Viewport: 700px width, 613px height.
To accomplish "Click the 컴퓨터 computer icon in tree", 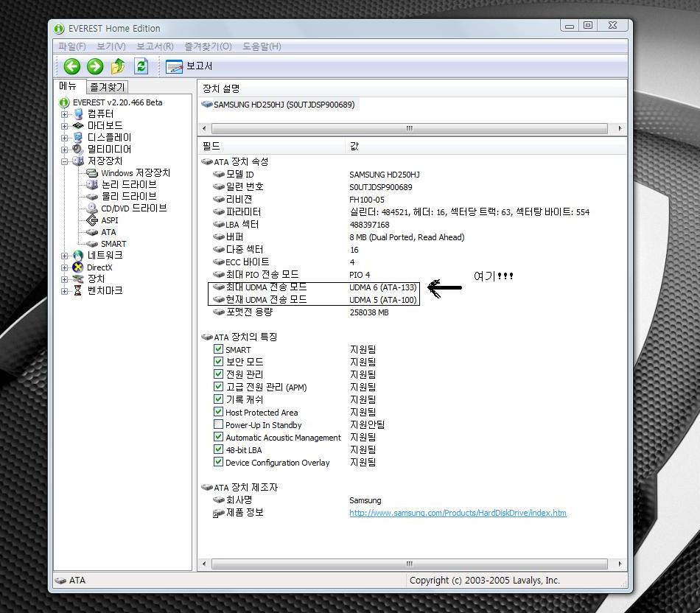I will point(79,114).
